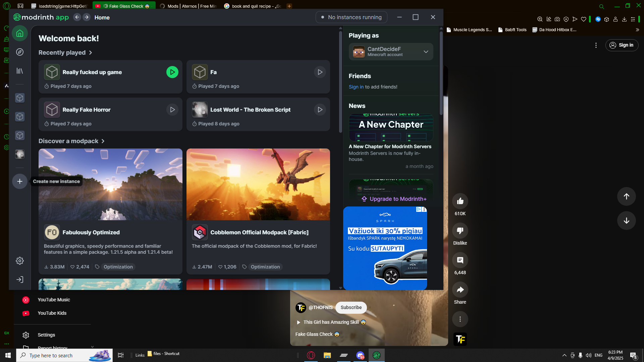Switch to book and quil recipe tab
644x362 pixels.
point(253,6)
